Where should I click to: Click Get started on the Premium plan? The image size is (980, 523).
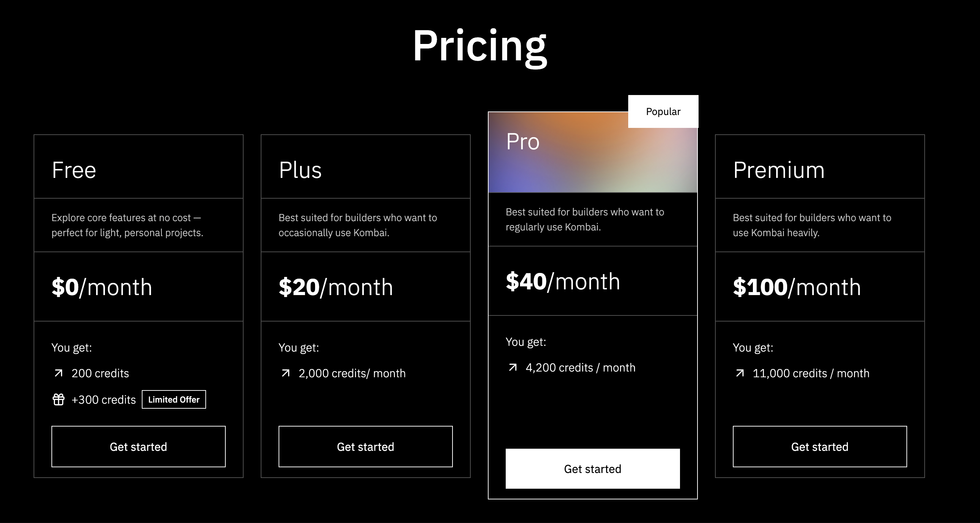(820, 447)
